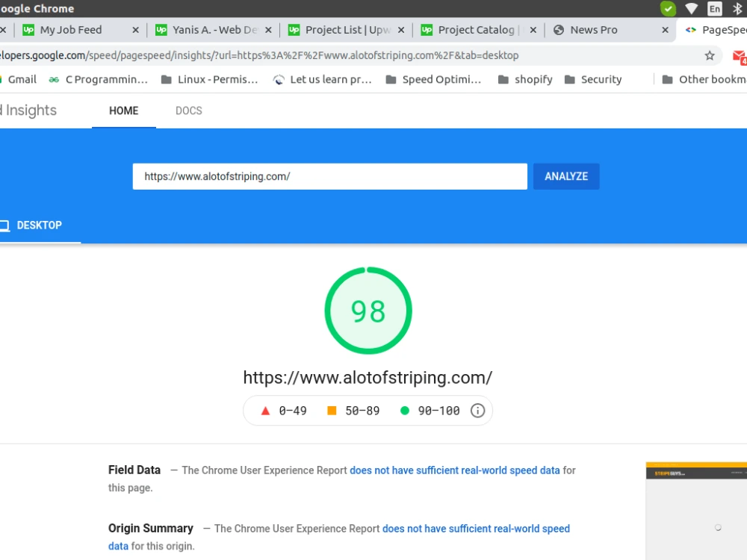747x560 pixels.
Task: Click the PageSpeed favicon on the active tab
Action: [x=691, y=30]
